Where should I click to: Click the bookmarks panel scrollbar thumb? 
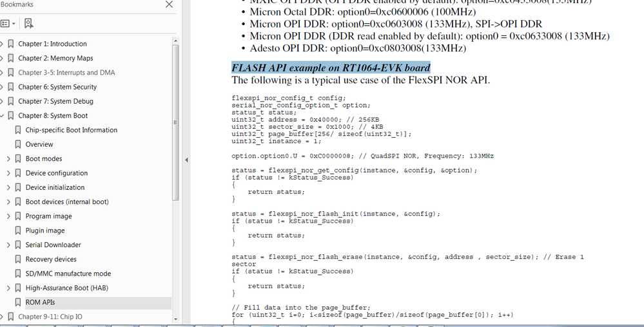[x=176, y=123]
